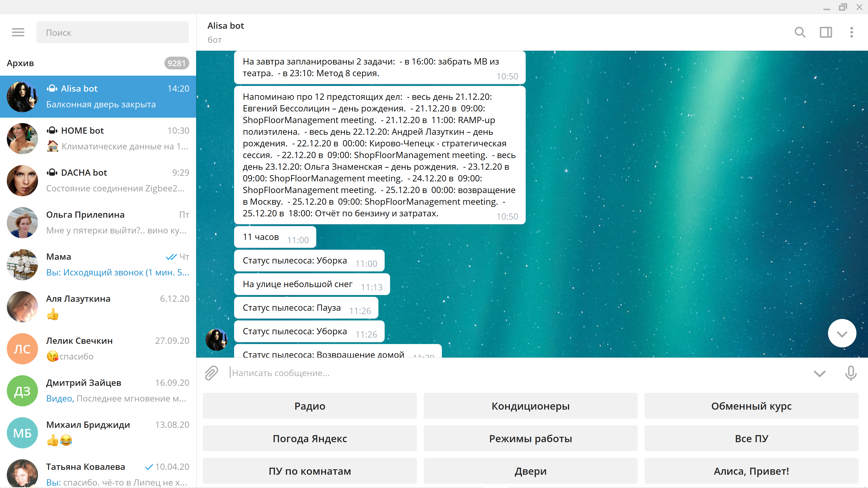
Task: Open the DACHA bot chat
Action: tap(98, 181)
